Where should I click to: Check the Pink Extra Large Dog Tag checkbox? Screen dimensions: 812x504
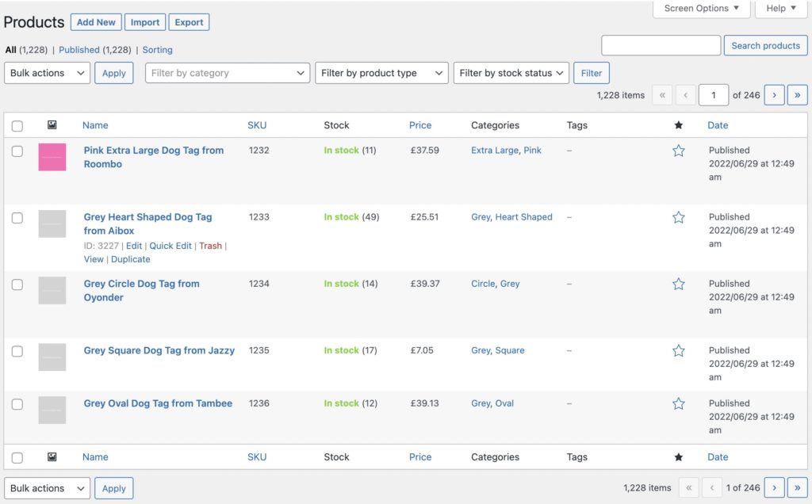coord(17,151)
